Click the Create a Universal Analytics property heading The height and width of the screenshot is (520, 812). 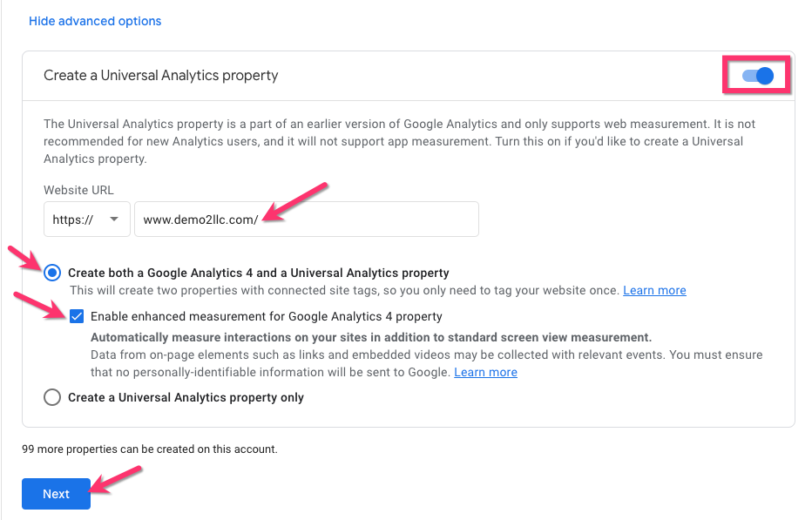tap(161, 76)
